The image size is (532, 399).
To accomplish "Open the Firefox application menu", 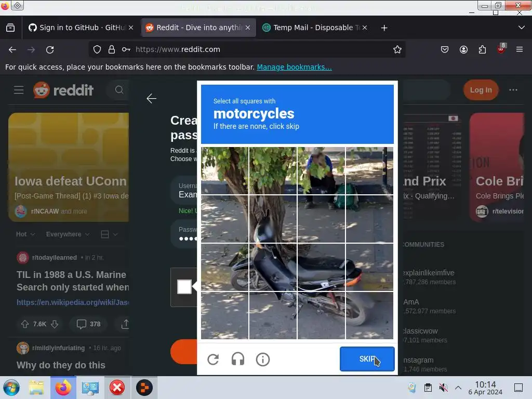I will coord(520,49).
